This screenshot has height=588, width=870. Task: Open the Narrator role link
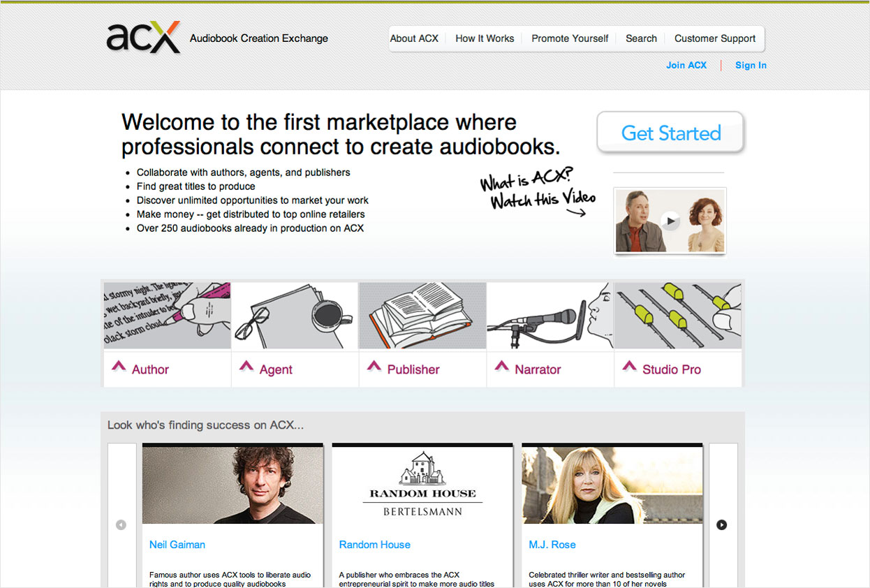click(538, 369)
